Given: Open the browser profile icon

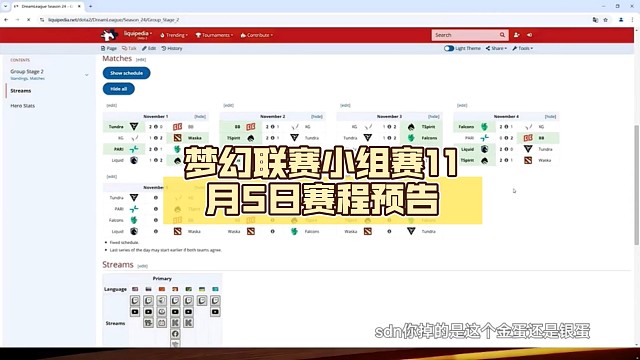Looking at the screenshot, I should pos(621,20).
